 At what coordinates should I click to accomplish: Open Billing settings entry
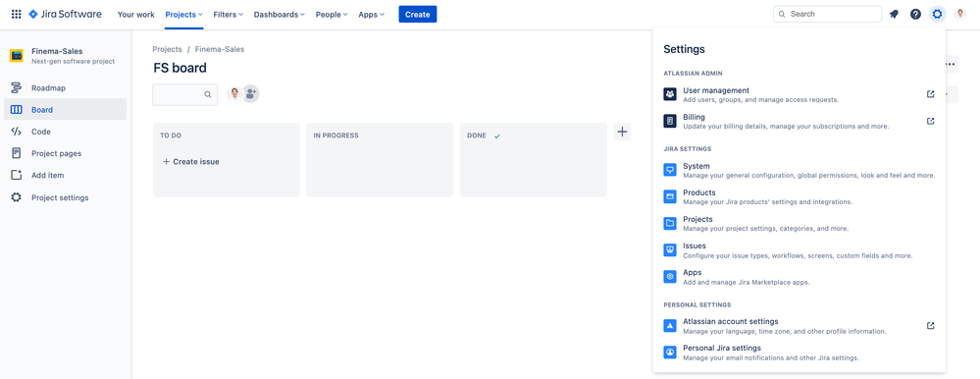click(x=799, y=121)
